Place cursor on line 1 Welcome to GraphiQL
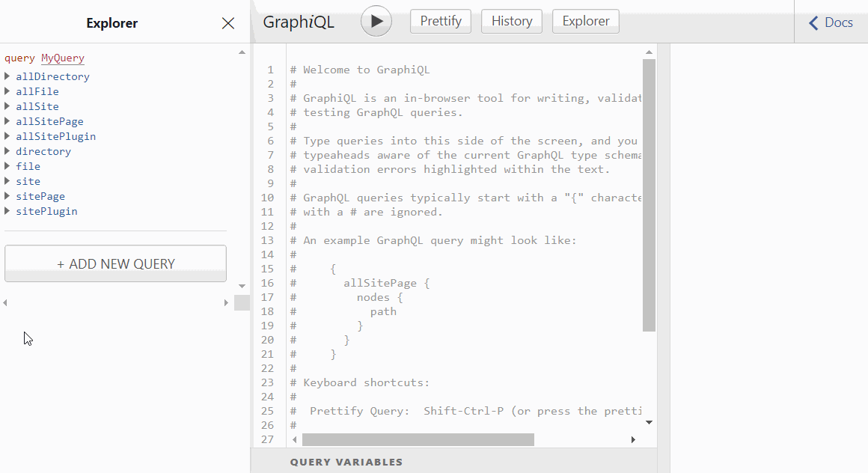This screenshot has width=868, height=473. (x=360, y=70)
